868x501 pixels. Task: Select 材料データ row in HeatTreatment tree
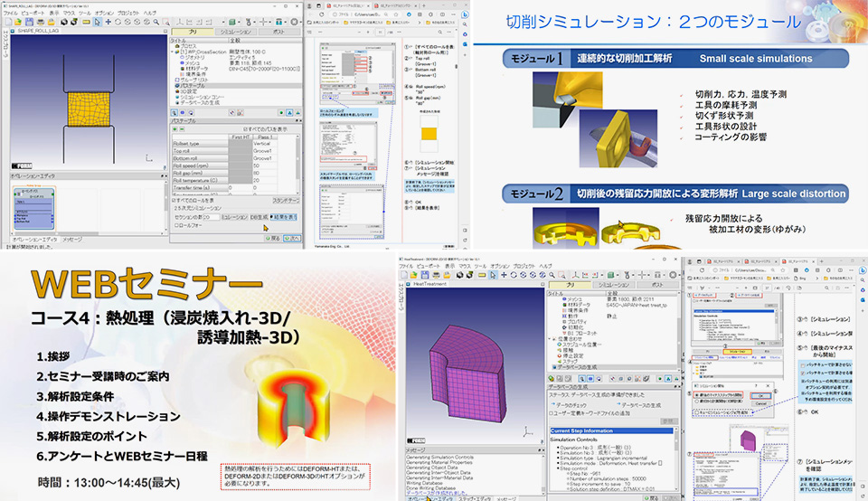coord(577,305)
